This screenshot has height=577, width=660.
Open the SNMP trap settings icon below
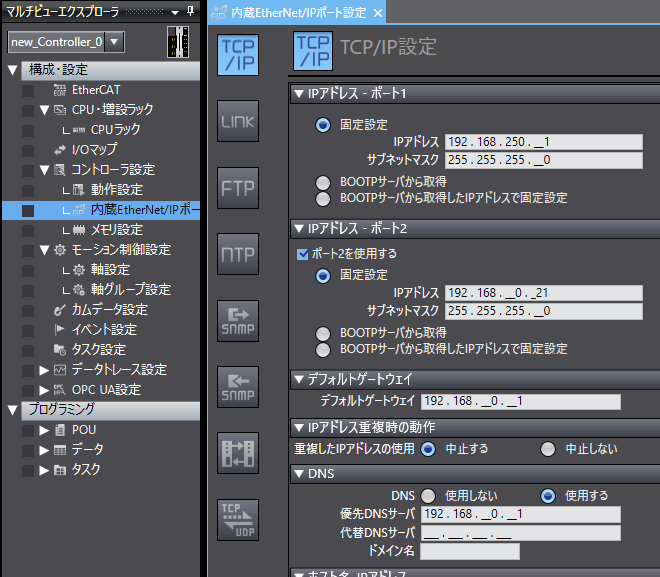(237, 386)
